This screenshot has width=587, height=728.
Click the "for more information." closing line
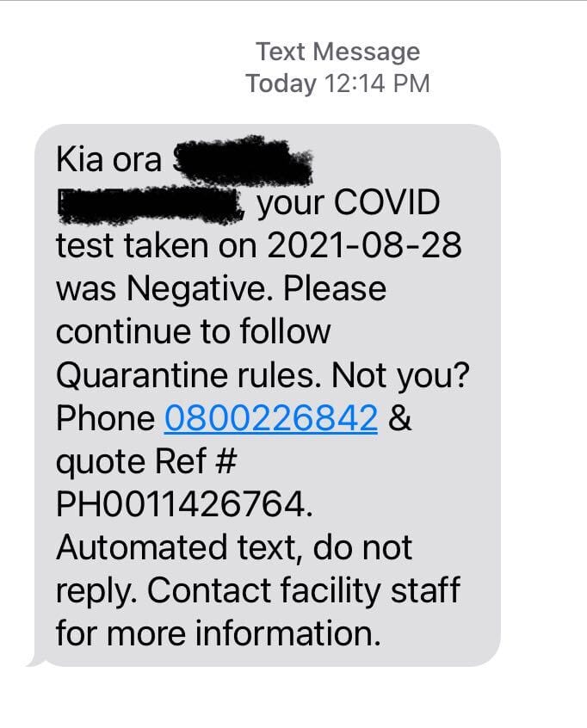coord(219,633)
